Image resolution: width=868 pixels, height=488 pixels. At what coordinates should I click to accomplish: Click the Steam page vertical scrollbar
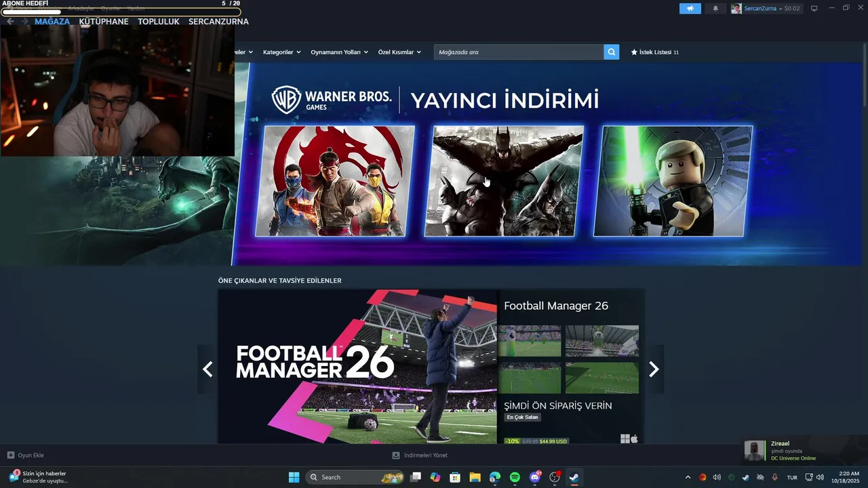point(865,75)
